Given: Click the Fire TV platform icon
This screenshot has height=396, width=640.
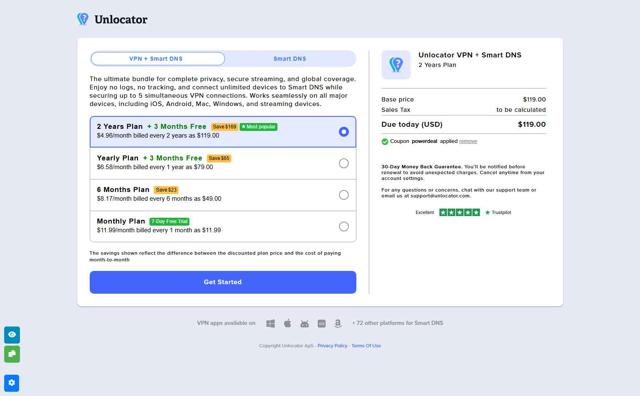Looking at the screenshot, I should [322, 323].
